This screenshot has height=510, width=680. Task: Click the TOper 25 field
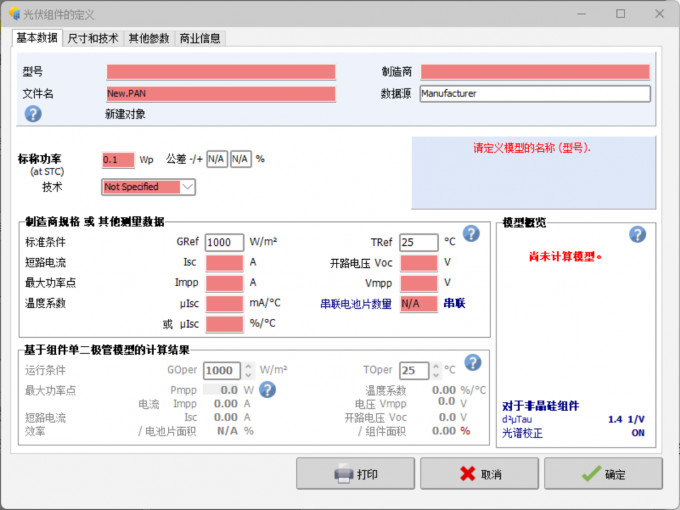414,370
